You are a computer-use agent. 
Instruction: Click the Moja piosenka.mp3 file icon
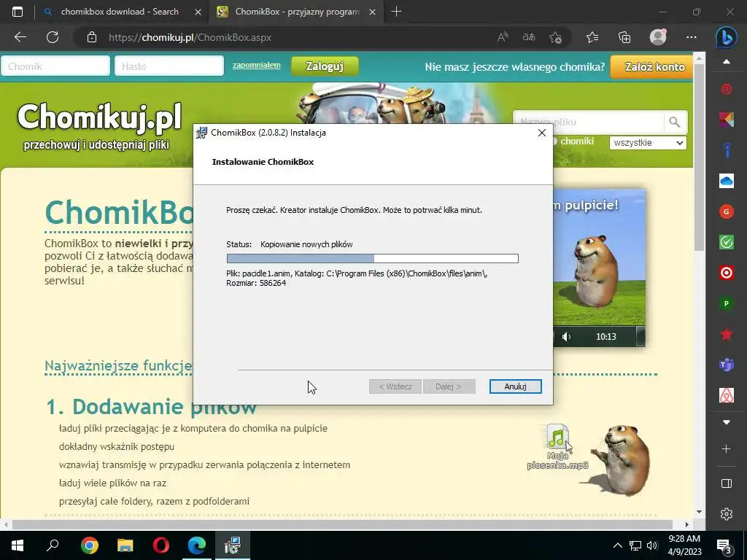557,447
